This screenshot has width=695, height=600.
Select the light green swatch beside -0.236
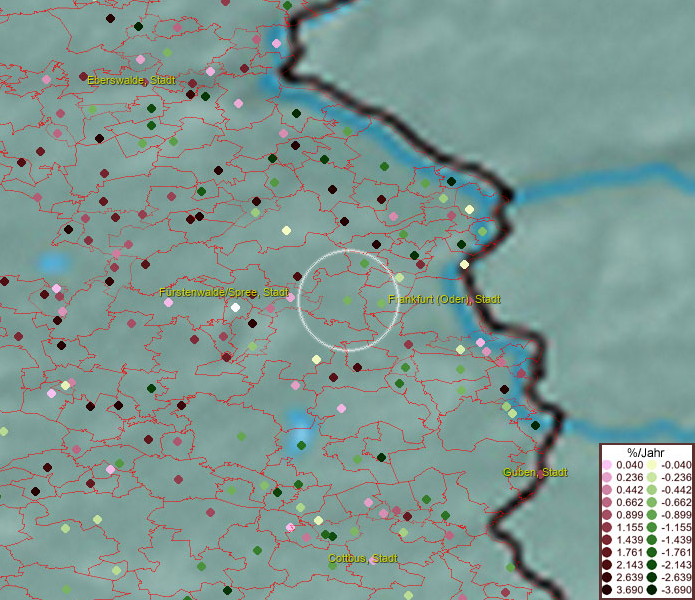(x=652, y=477)
